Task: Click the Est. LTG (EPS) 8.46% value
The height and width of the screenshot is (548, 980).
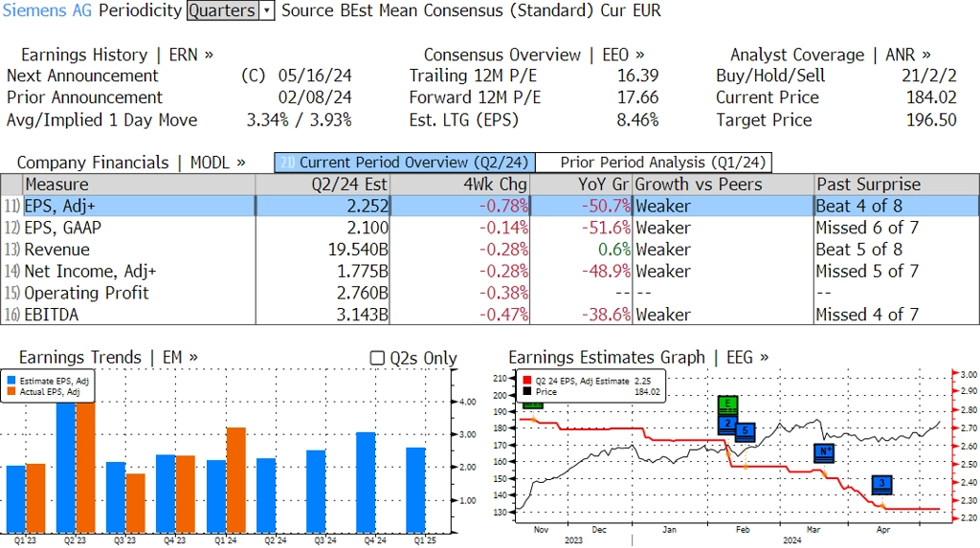Action: [x=637, y=120]
